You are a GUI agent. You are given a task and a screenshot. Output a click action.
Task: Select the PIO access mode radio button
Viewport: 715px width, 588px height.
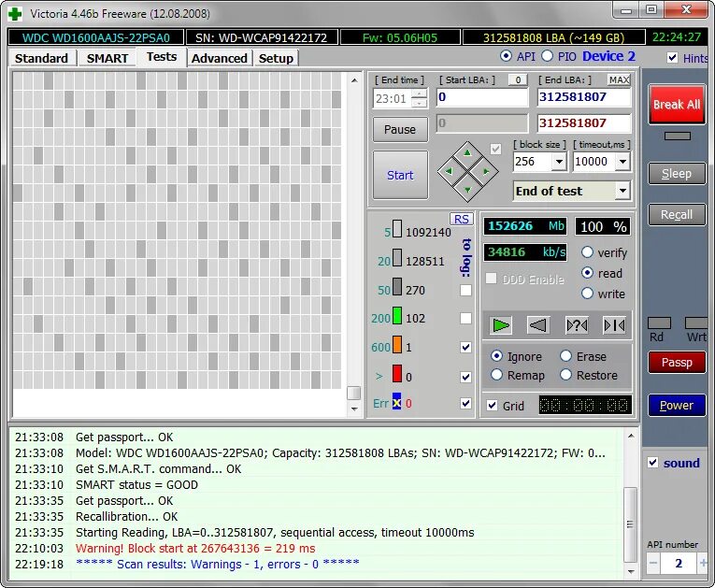click(x=547, y=56)
